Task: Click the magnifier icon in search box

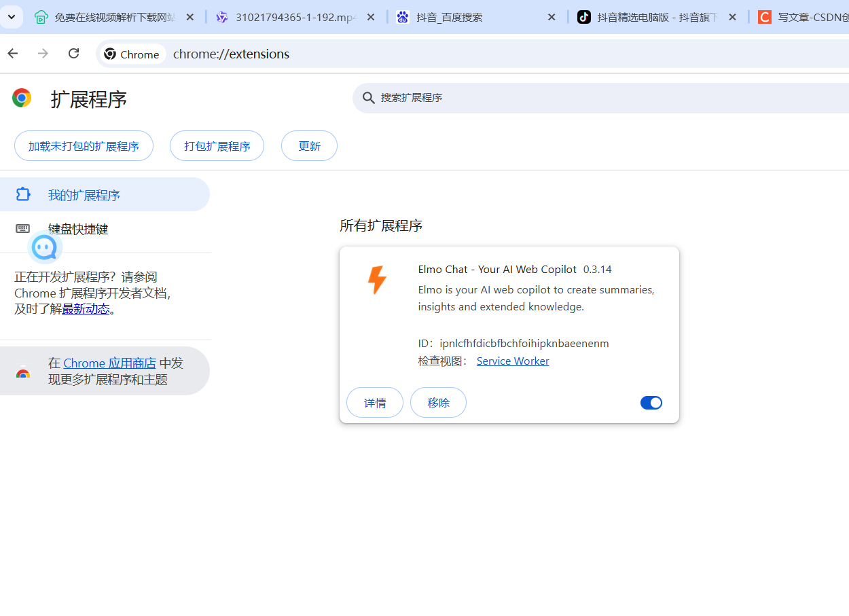Action: pos(369,98)
